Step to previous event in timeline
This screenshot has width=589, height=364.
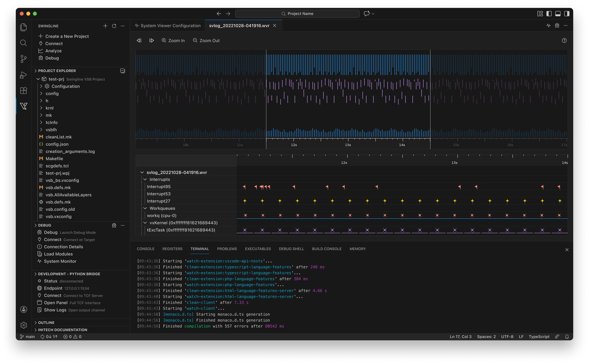(x=139, y=40)
